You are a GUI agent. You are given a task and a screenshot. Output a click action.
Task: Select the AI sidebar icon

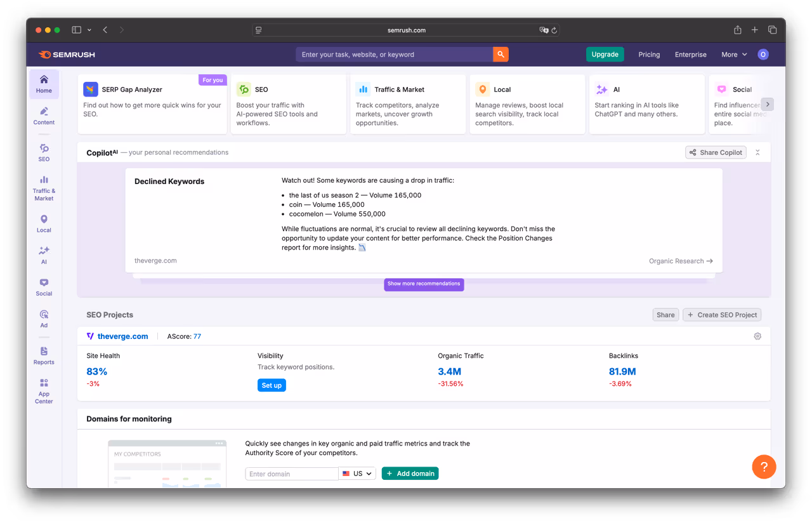pos(44,255)
